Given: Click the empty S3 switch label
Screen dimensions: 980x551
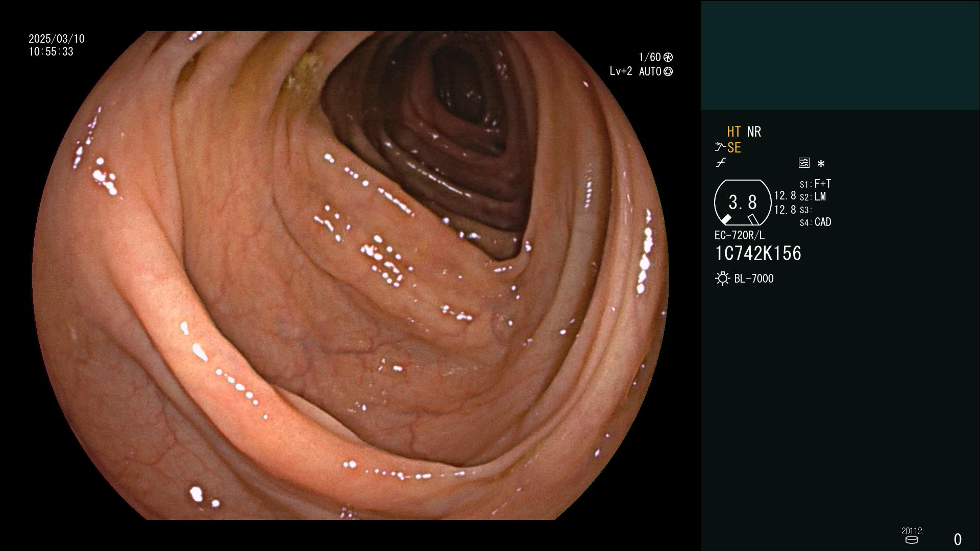Looking at the screenshot, I should 806,210.
